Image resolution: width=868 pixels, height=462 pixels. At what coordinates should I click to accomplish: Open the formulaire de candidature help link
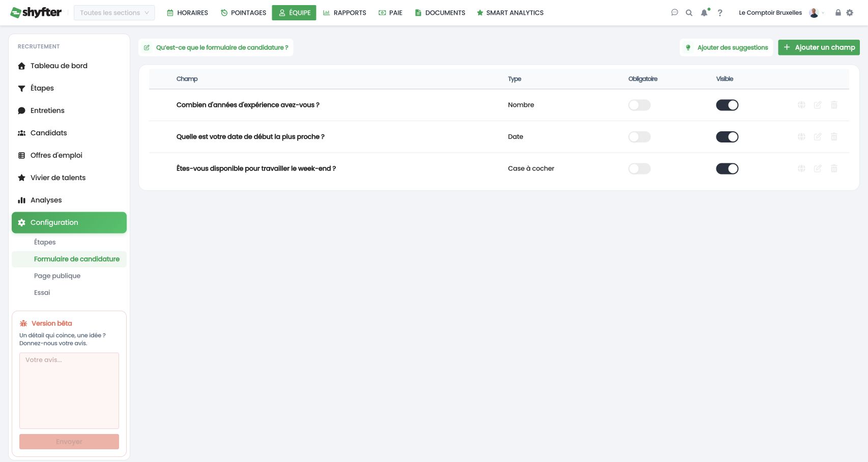coord(216,47)
